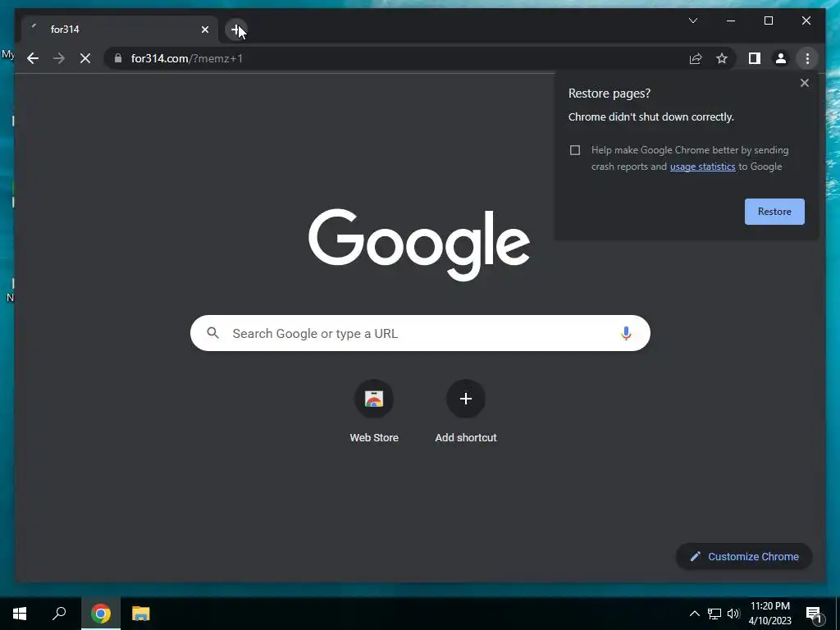The image size is (840, 630).
Task: Click the search magnifier icon
Action: (x=212, y=333)
